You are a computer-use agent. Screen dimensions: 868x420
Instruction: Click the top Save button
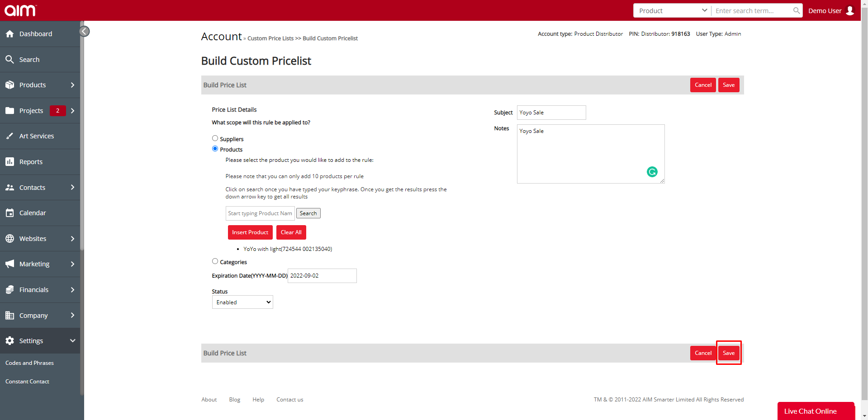coord(729,85)
